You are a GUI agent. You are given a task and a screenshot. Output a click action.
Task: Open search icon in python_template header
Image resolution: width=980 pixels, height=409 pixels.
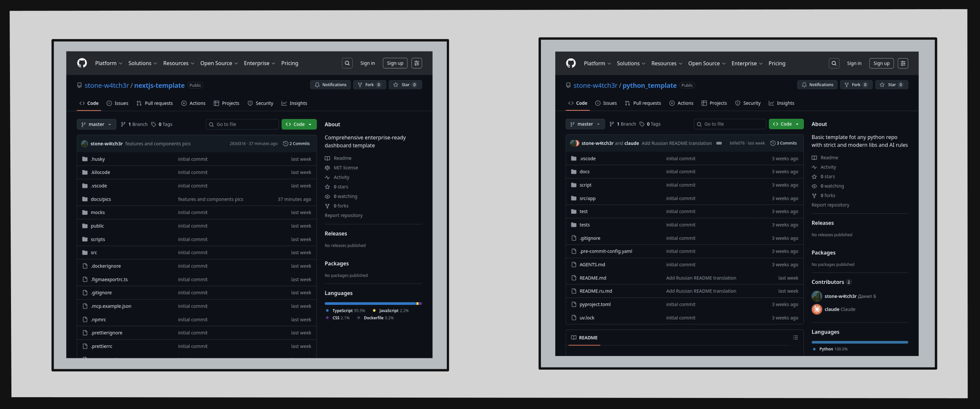pyautogui.click(x=834, y=63)
